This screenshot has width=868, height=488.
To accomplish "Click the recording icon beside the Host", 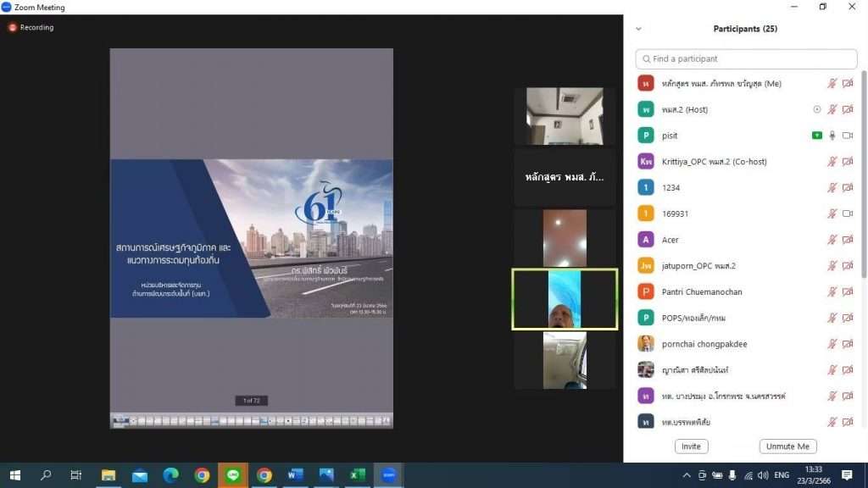I will click(x=817, y=109).
